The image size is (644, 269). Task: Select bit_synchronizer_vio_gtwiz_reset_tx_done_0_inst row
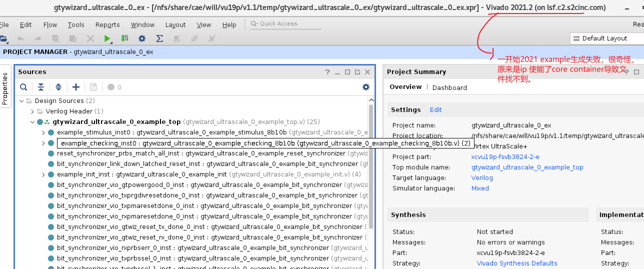pos(208,227)
